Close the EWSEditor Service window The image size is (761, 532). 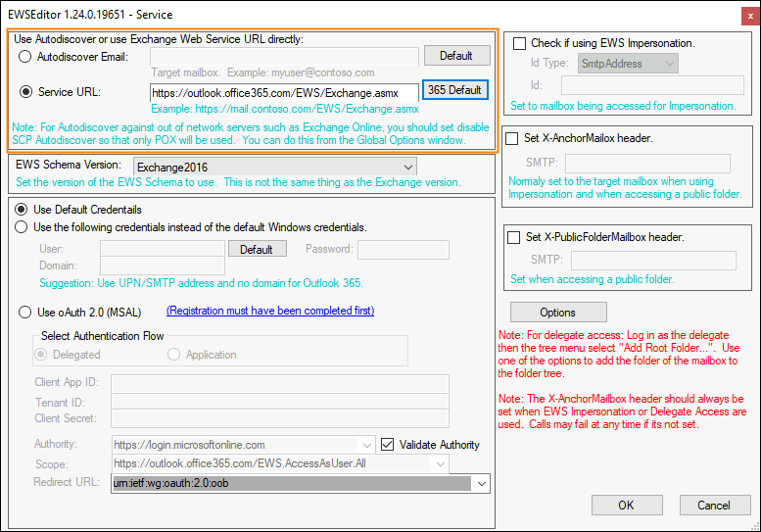click(750, 16)
